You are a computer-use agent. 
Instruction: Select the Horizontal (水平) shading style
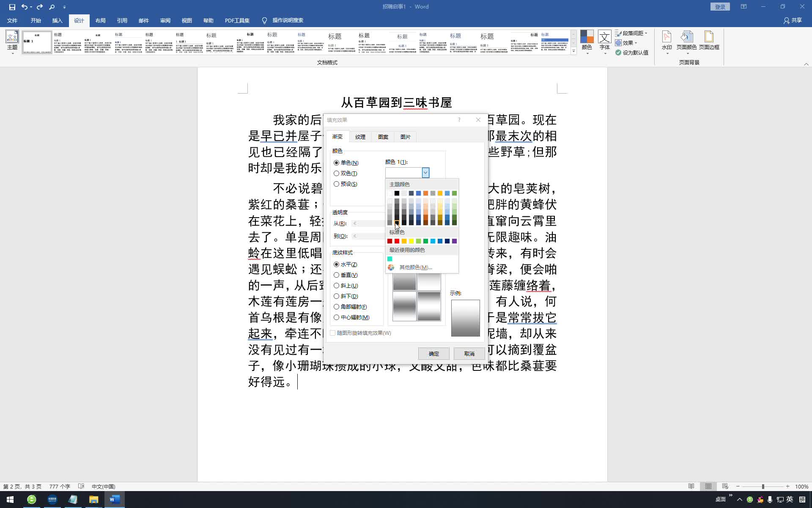[x=337, y=264]
